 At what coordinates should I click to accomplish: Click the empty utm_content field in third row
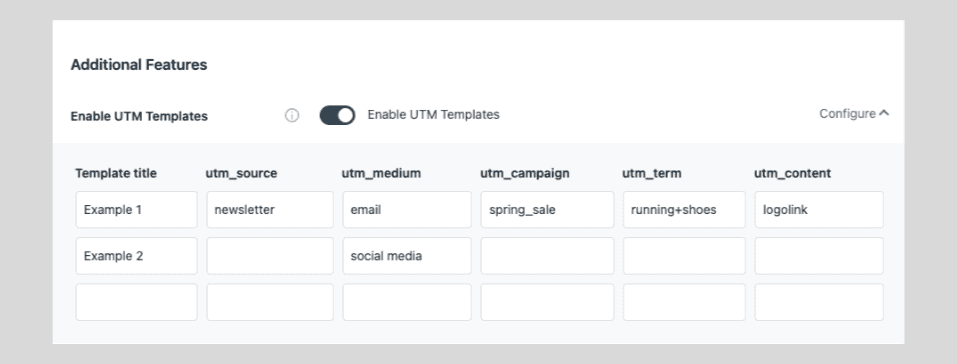(x=819, y=302)
